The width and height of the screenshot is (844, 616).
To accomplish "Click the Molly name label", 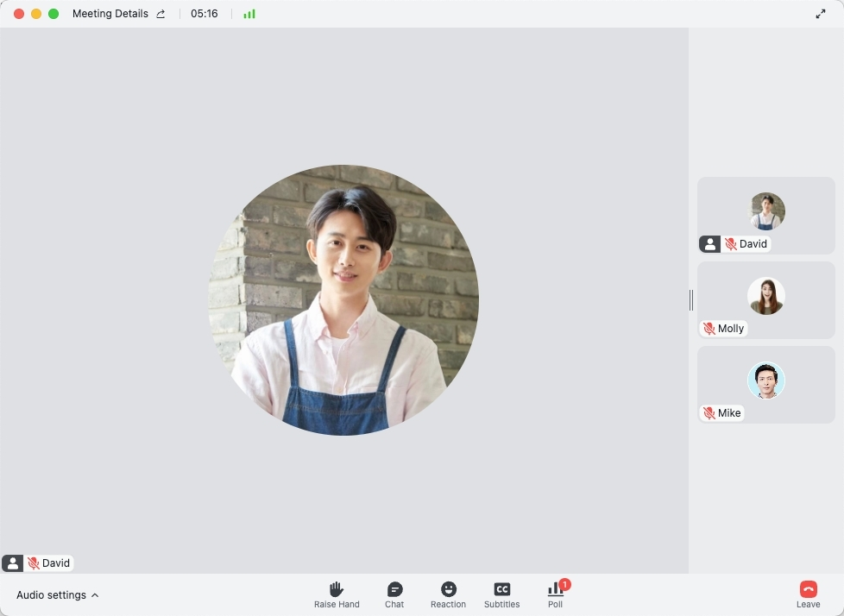I will click(731, 329).
